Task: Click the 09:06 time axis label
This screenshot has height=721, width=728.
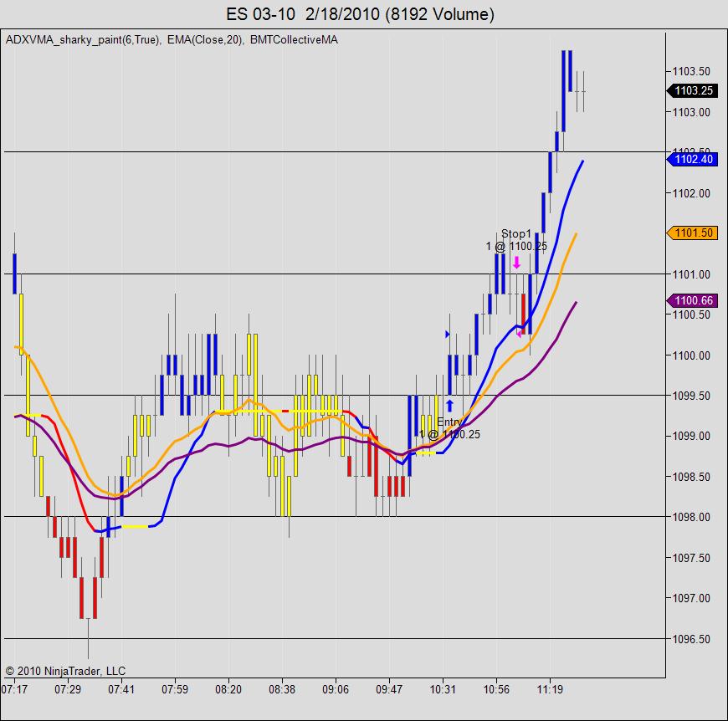Action: pos(336,689)
